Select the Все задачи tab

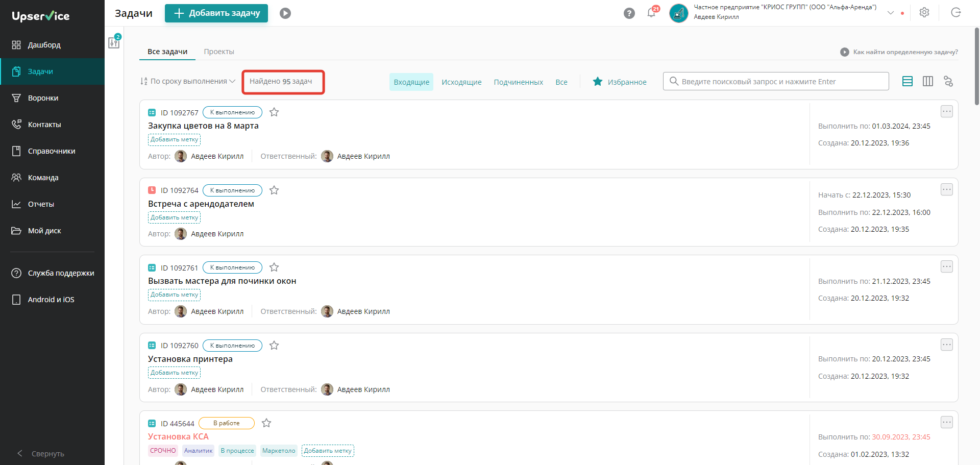[x=167, y=52]
